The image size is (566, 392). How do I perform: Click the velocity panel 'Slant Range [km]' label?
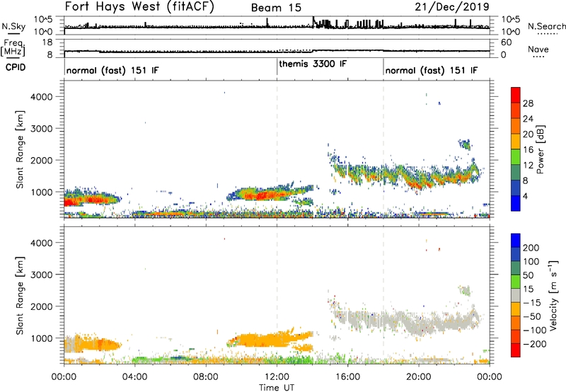click(x=20, y=296)
